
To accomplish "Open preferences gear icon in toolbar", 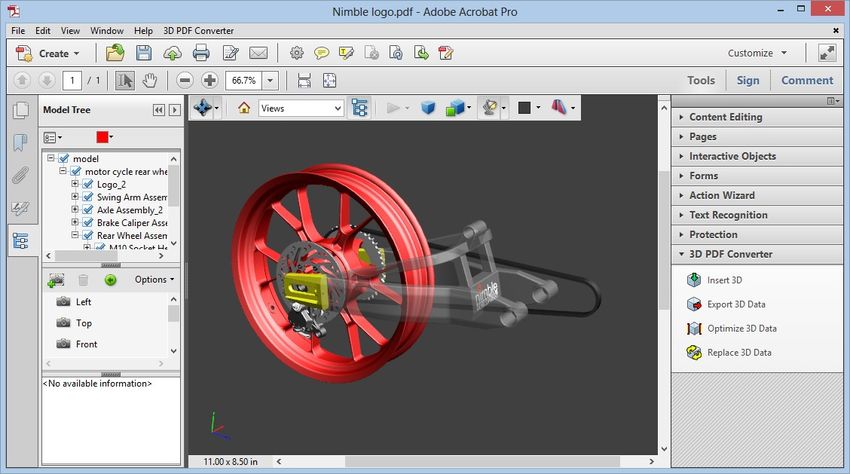I will (x=297, y=53).
